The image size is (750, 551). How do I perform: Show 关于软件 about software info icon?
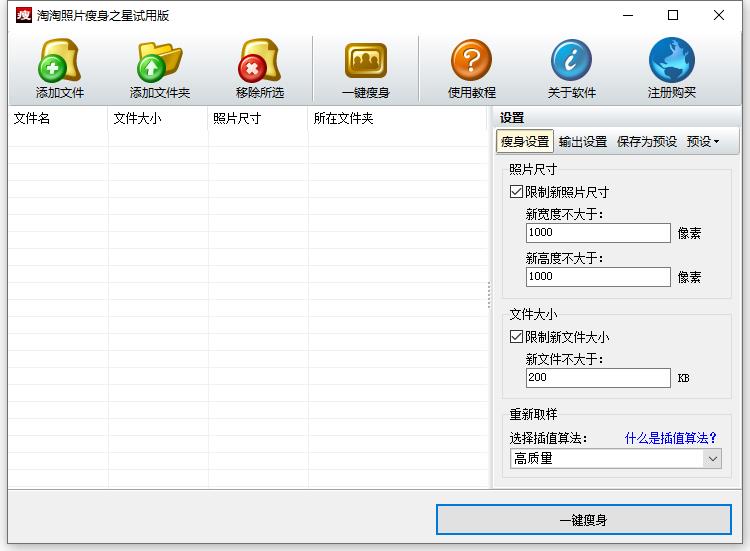point(571,60)
